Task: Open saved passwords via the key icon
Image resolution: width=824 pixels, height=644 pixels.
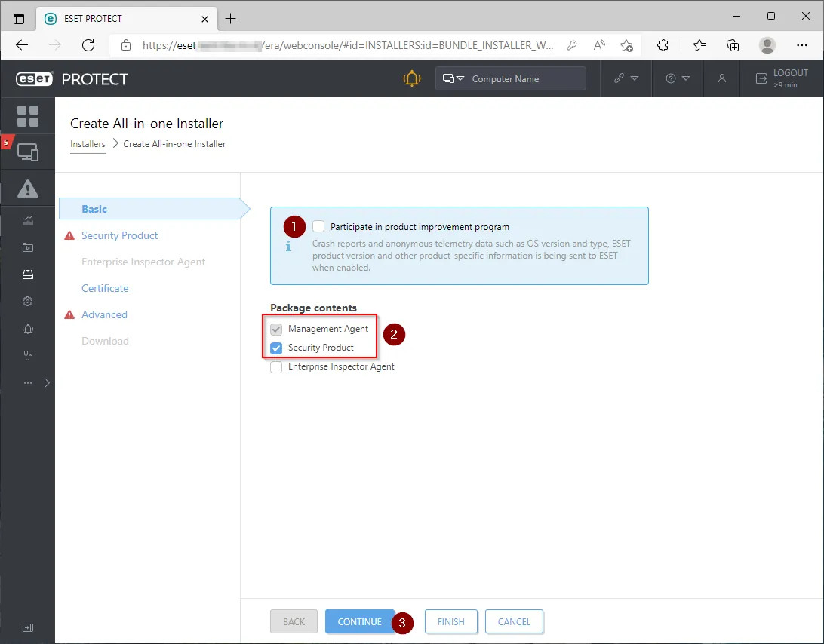Action: tap(572, 45)
